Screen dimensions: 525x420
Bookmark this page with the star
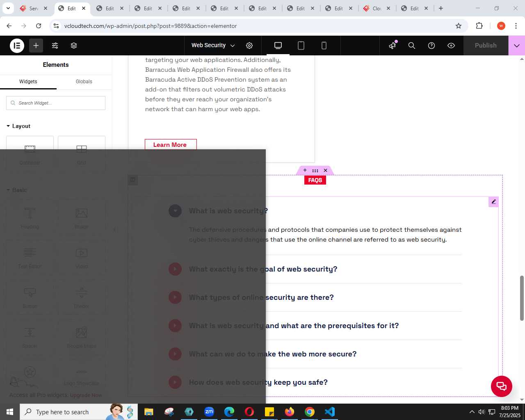pos(459,26)
